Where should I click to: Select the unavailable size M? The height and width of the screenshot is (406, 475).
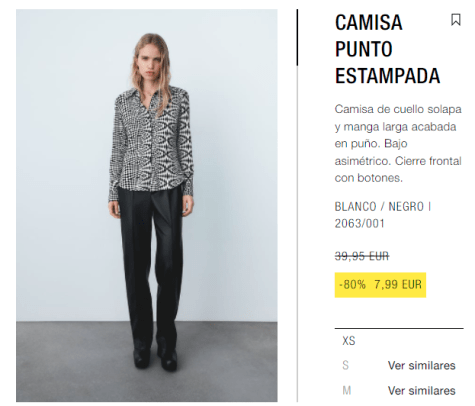[x=347, y=390]
